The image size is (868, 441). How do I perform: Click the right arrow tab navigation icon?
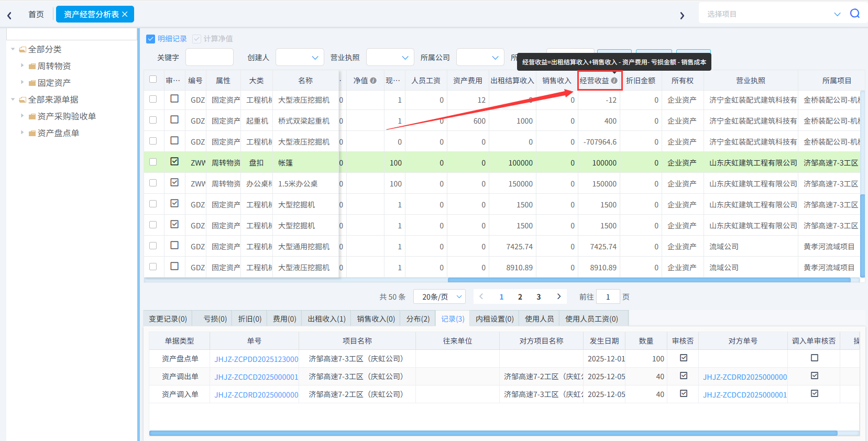pos(682,15)
